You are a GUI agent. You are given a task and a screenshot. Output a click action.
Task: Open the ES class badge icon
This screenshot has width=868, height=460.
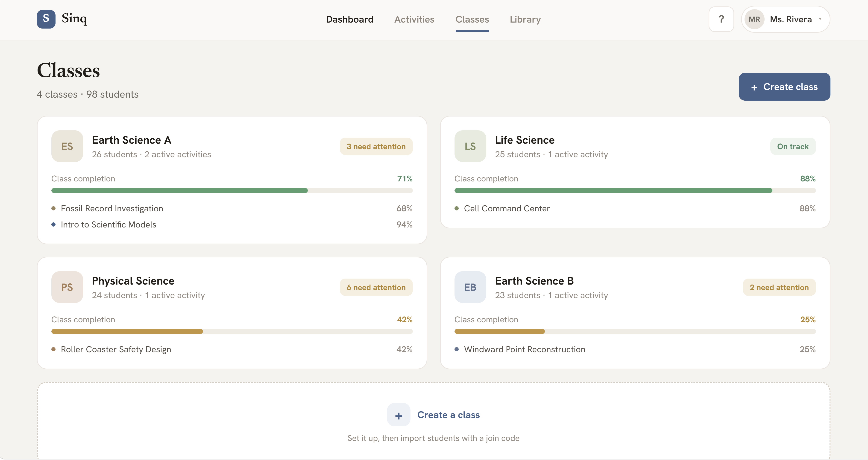tap(67, 146)
